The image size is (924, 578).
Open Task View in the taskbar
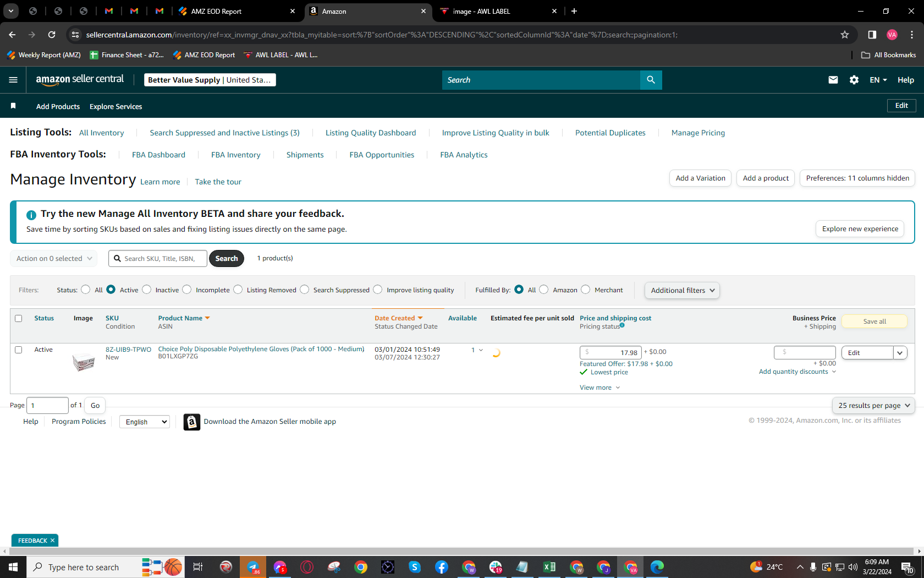(x=198, y=567)
